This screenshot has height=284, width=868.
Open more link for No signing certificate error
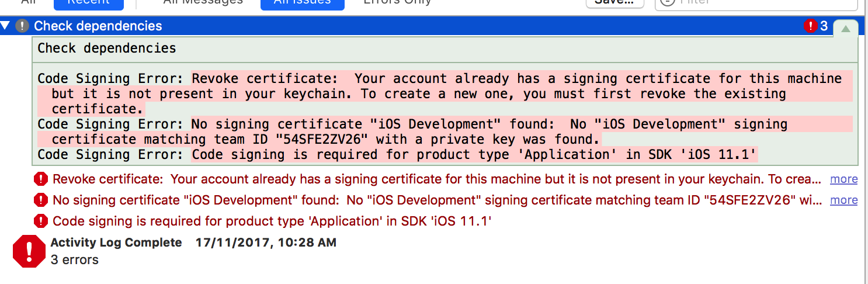tap(843, 200)
